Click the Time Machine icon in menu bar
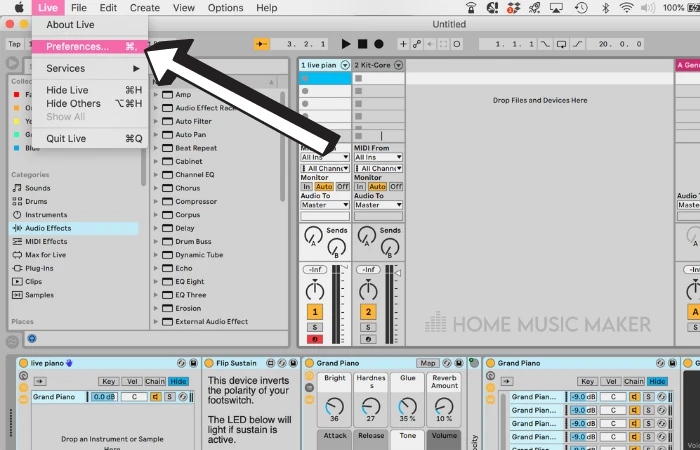 581,8
